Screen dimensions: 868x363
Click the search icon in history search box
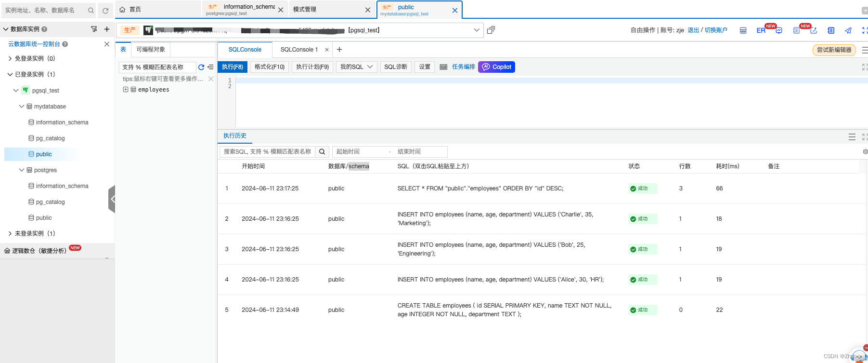click(x=322, y=152)
